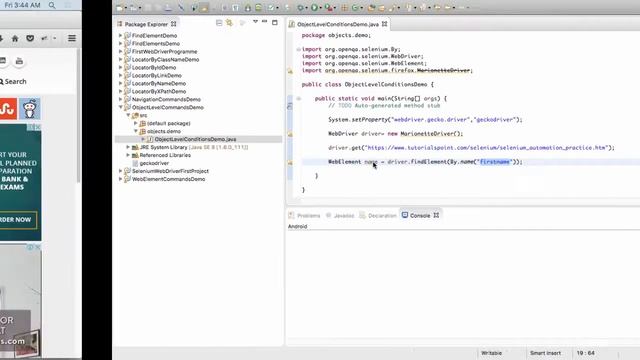Click the Pocket icon in the browser toolbar
640x360 pixels.
[30, 38]
